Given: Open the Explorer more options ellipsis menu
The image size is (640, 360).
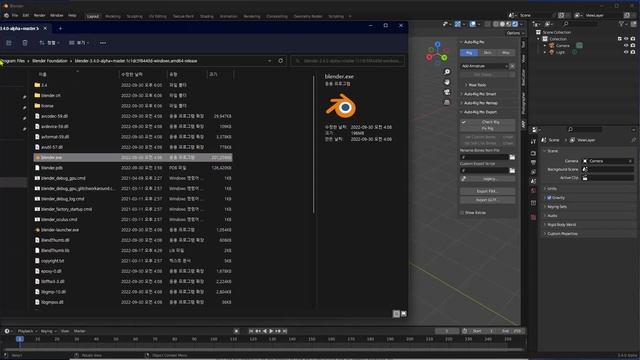Looking at the screenshot, I should [x=103, y=42].
